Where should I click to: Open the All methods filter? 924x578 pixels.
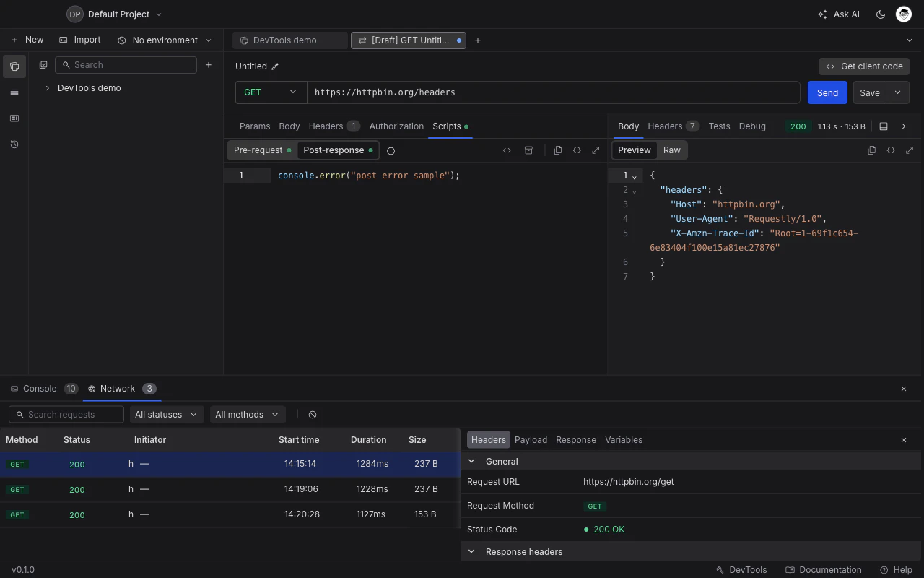(246, 415)
